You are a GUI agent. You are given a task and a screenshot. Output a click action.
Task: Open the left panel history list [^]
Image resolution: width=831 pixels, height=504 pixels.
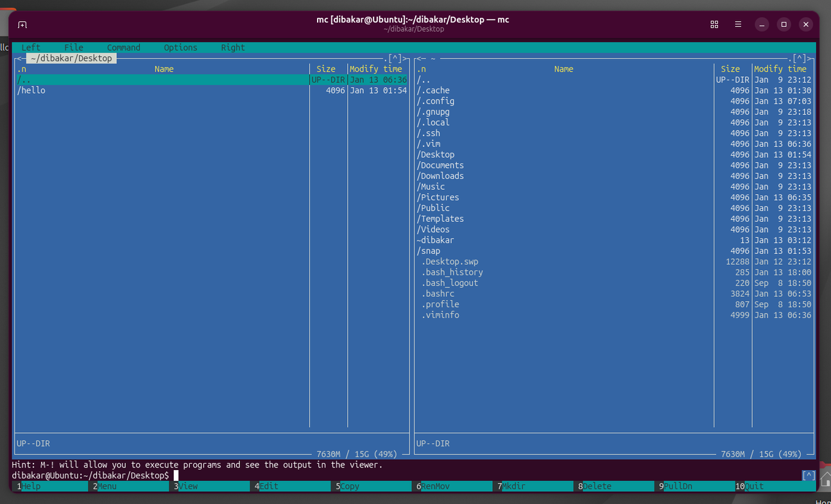pyautogui.click(x=395, y=58)
